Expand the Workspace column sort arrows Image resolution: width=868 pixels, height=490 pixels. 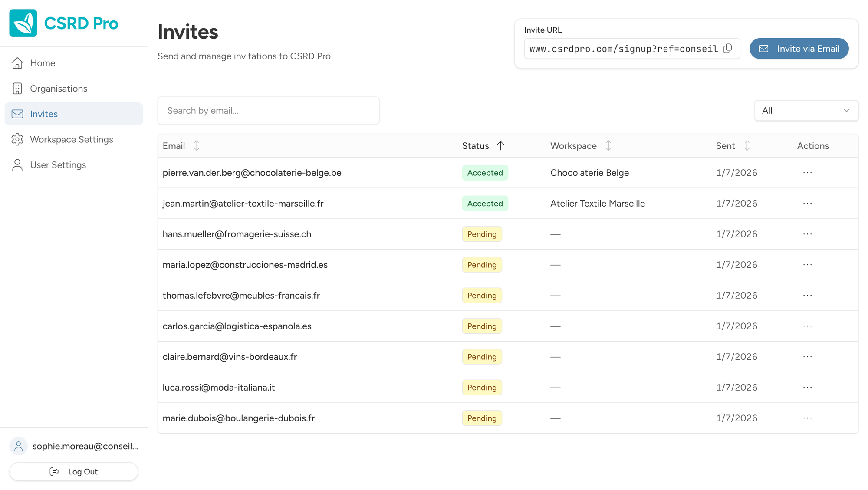click(x=608, y=146)
